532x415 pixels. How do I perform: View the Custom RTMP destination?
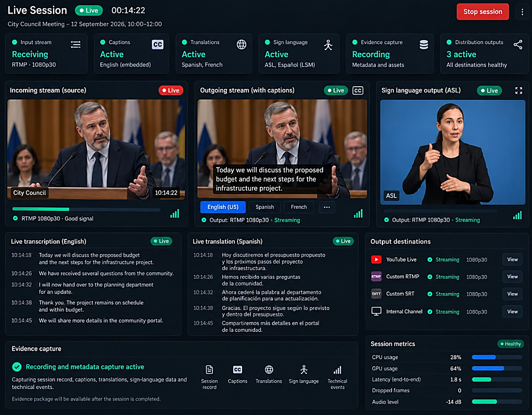[512, 276]
